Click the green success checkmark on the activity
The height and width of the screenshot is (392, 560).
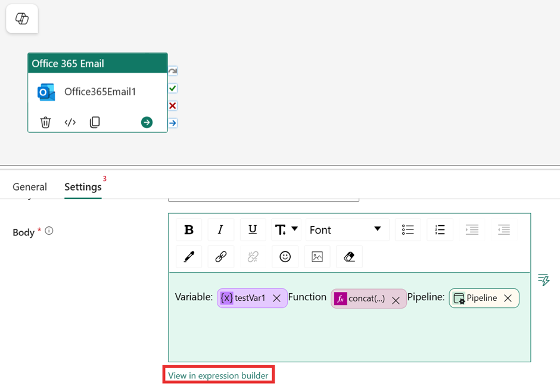click(172, 88)
